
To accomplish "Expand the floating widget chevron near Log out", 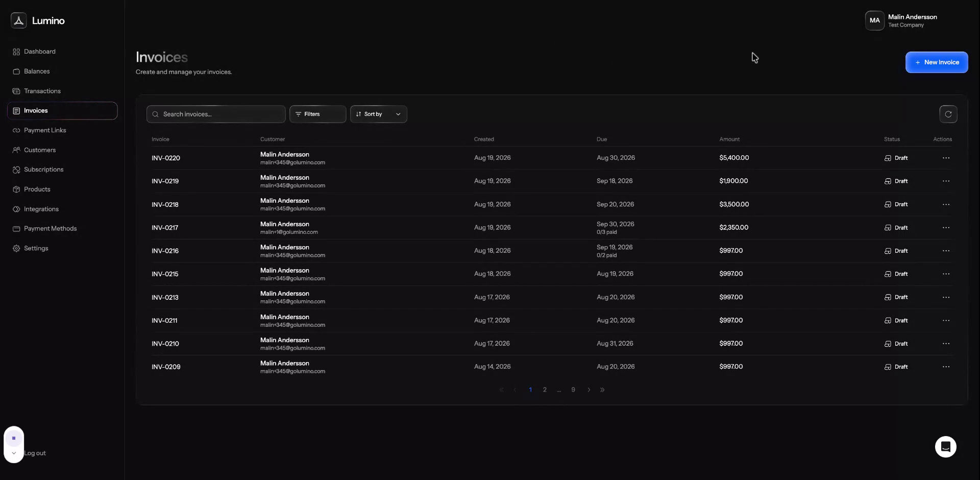I will coord(14,453).
